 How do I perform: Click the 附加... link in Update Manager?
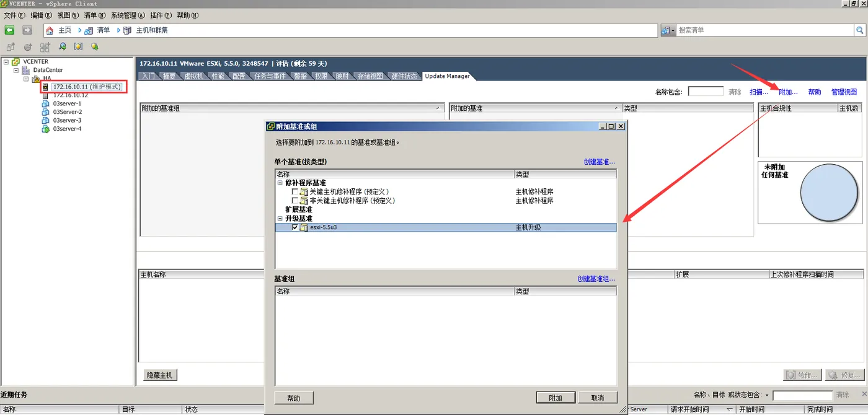[788, 92]
